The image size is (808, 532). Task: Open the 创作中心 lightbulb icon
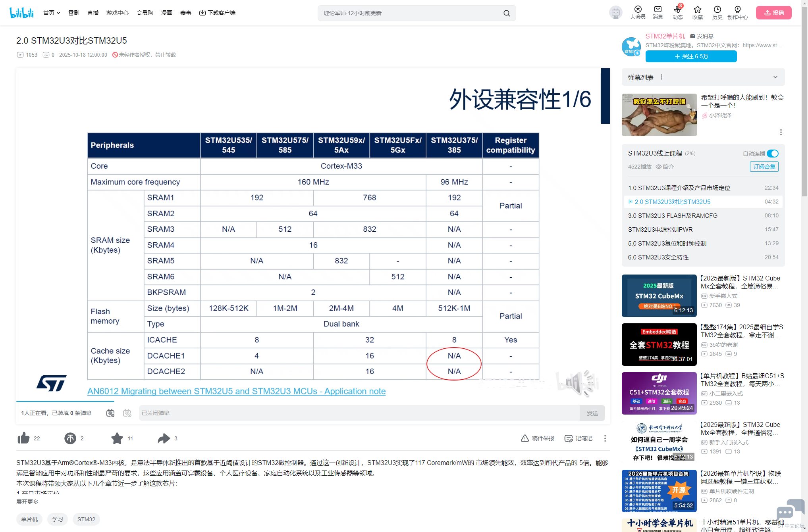point(738,13)
